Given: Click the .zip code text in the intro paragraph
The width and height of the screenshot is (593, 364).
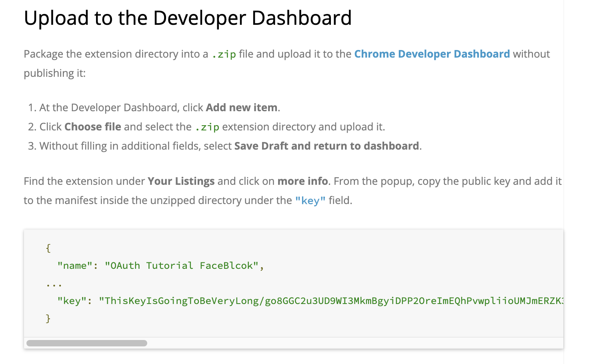Looking at the screenshot, I should point(224,54).
